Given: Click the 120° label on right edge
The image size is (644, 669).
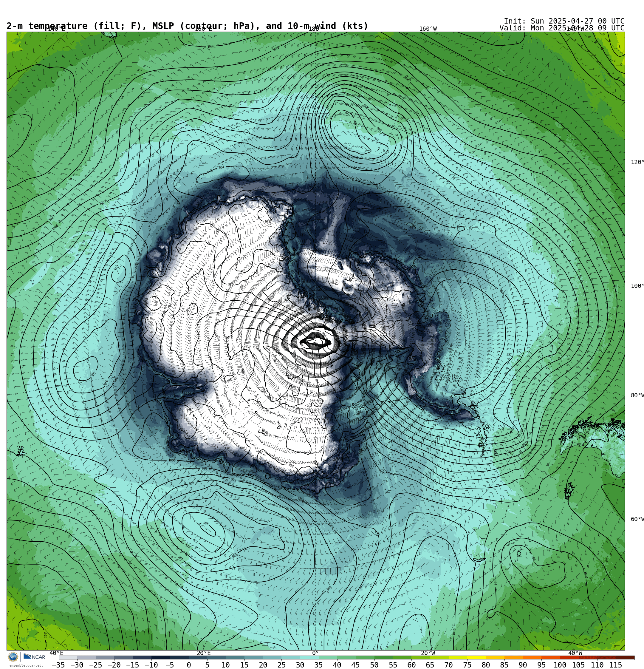Looking at the screenshot, I should pos(637,162).
